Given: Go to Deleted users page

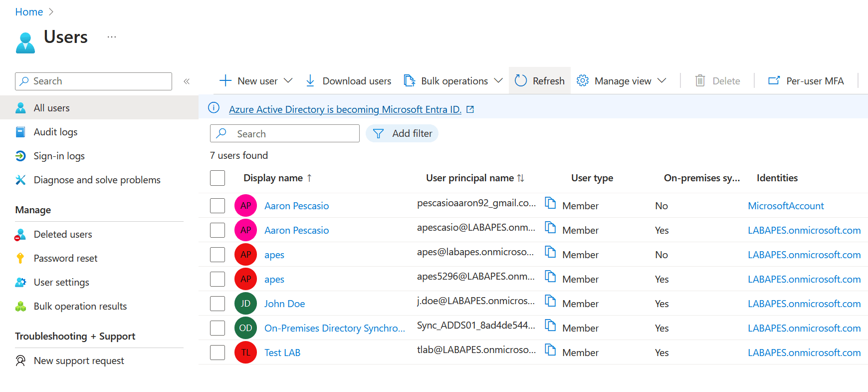Looking at the screenshot, I should coord(63,235).
